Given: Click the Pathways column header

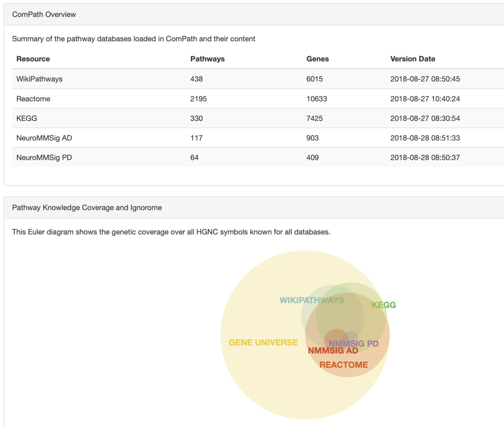Looking at the screenshot, I should point(207,59).
